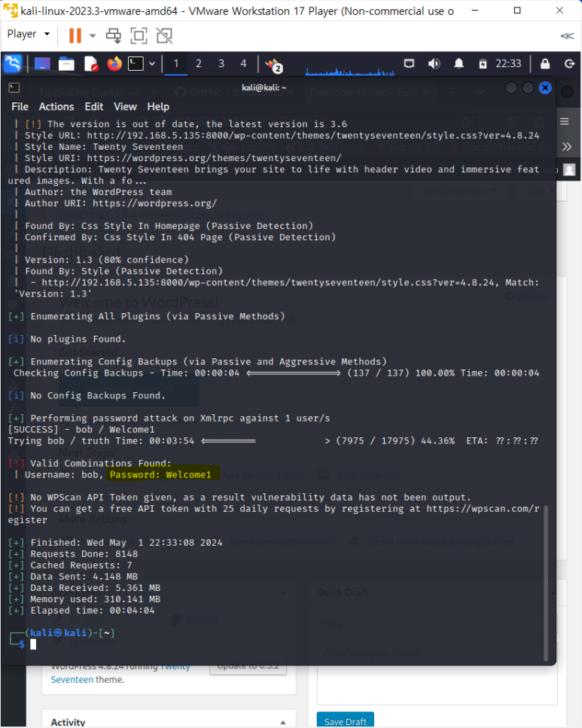This screenshot has height=728, width=582.
Task: Click the log out icon in Kali panel
Action: click(569, 63)
